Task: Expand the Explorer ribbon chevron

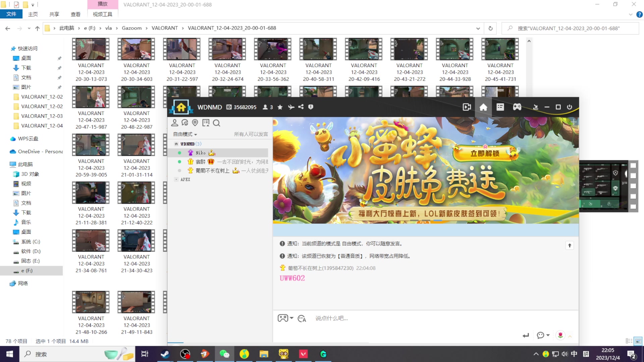Action: coord(631,14)
